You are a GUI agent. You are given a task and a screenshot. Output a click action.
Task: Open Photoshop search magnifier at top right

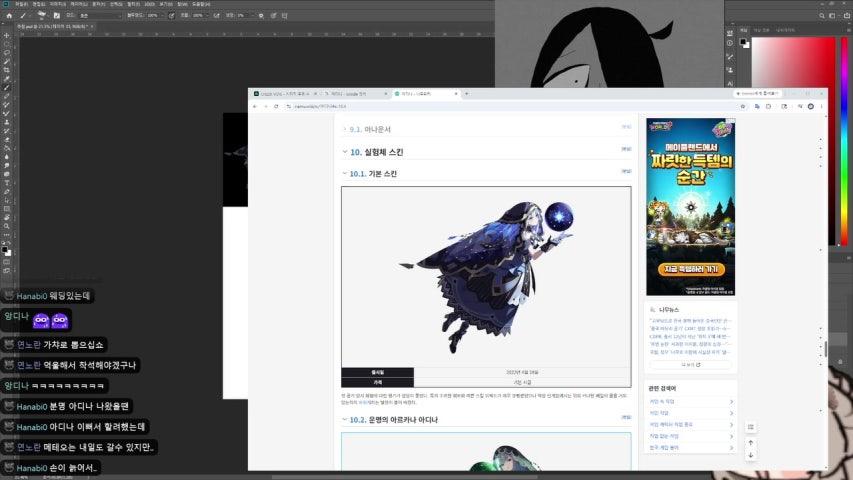point(822,16)
